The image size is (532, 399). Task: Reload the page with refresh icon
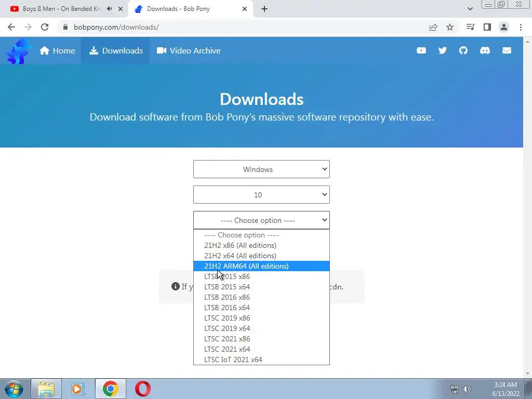click(45, 27)
